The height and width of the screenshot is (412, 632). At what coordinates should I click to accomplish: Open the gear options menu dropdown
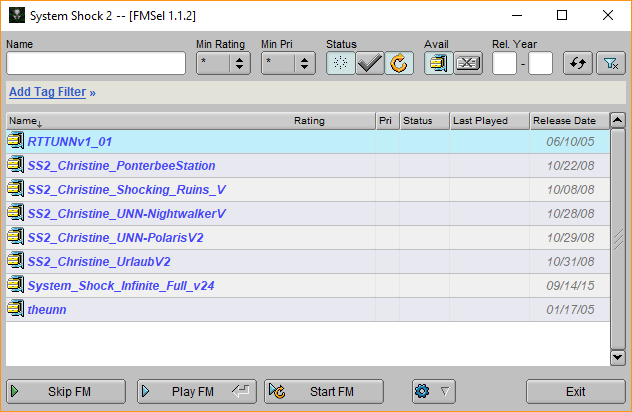[x=434, y=391]
